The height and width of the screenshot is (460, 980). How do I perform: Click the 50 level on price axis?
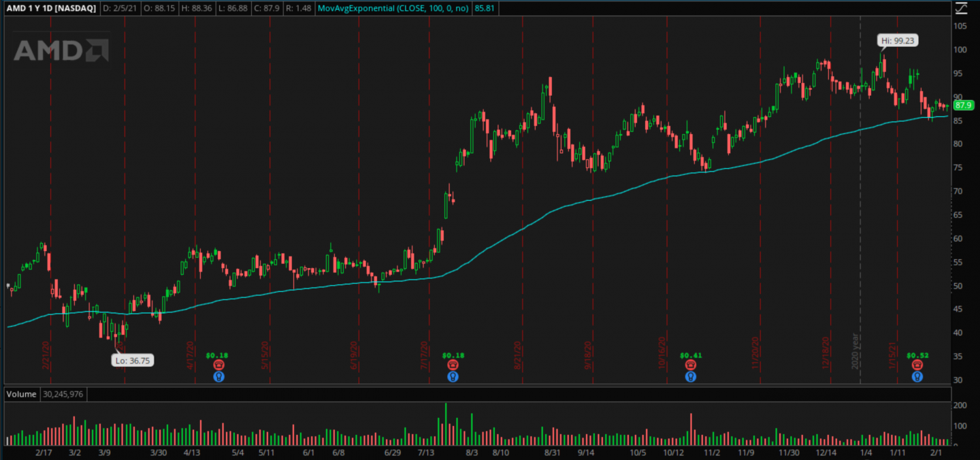point(959,286)
